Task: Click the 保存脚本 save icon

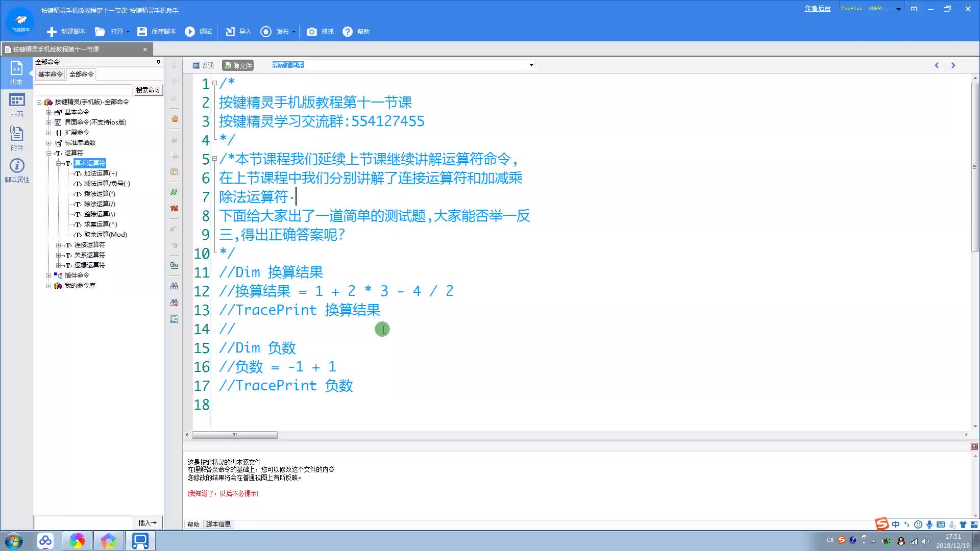Action: coord(142,32)
